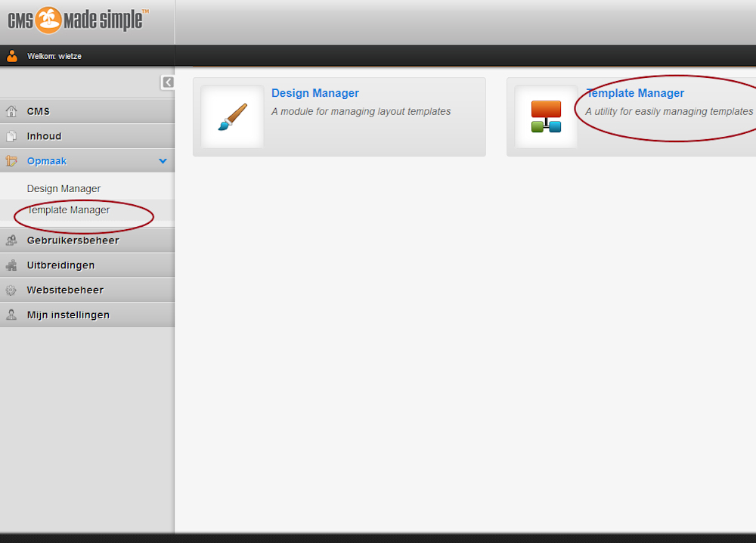Open the Uitbreidingen menu section

[x=60, y=265]
